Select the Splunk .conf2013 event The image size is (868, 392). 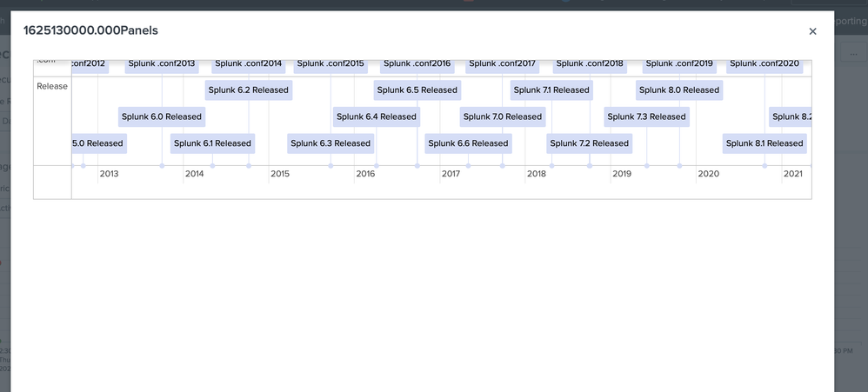pos(162,64)
